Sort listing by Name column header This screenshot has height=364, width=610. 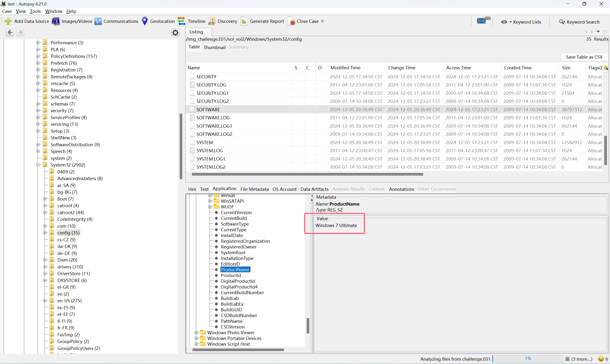[x=239, y=68]
